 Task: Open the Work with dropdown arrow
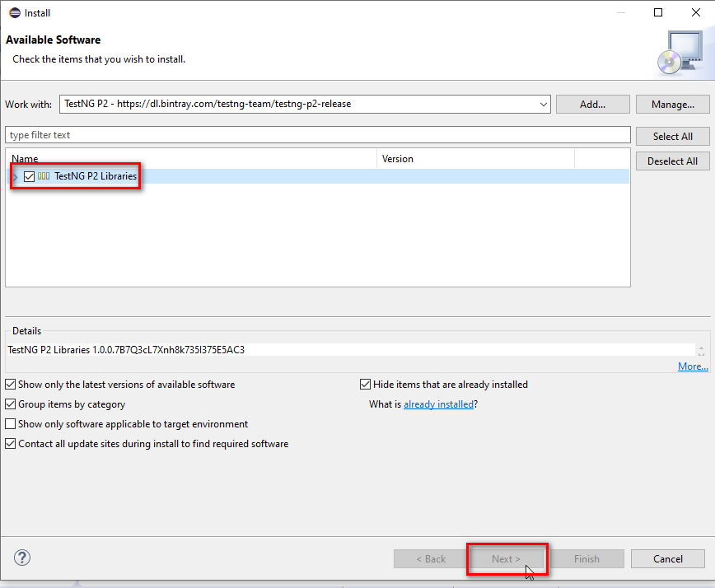click(x=543, y=105)
